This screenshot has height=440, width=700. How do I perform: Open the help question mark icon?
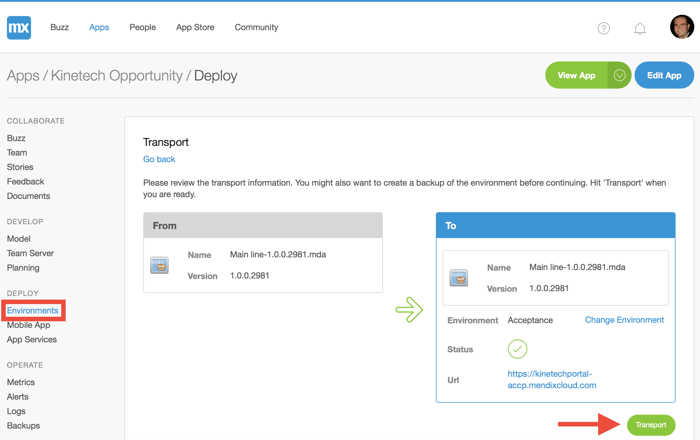click(604, 29)
